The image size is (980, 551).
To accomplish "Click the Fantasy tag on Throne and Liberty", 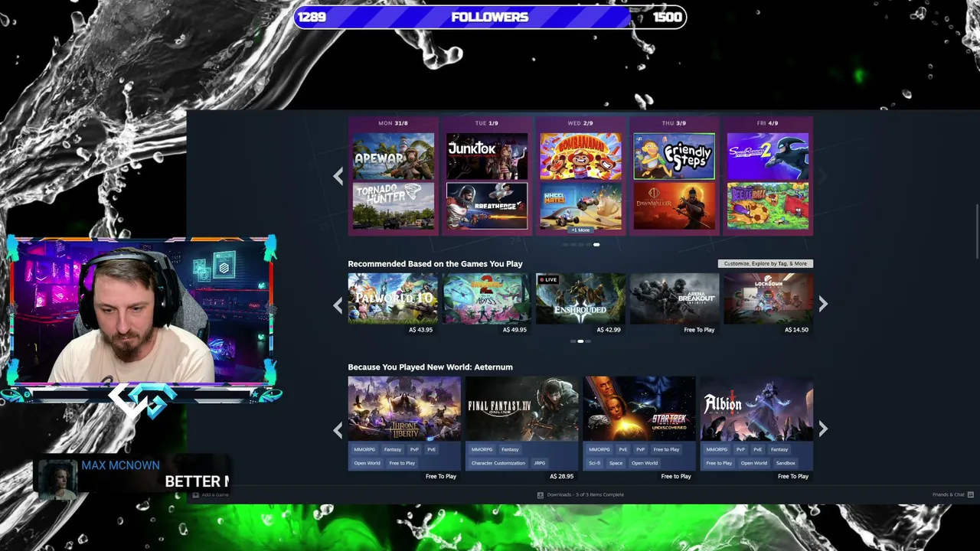I will click(x=392, y=450).
